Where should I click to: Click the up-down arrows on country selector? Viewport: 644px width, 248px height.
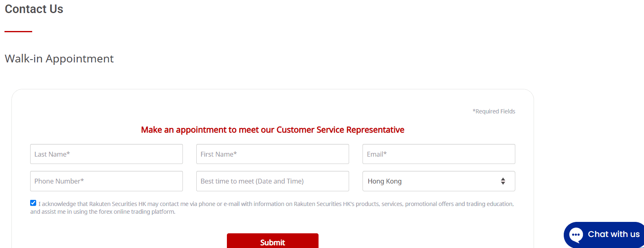pyautogui.click(x=502, y=181)
